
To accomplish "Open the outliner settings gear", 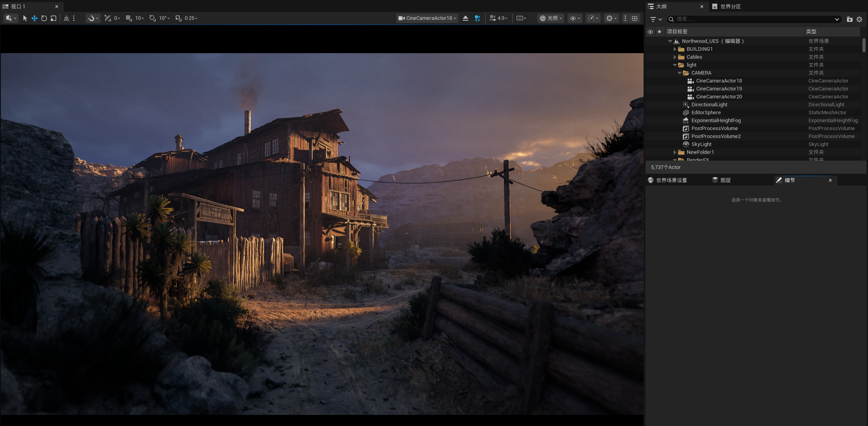I will point(859,19).
